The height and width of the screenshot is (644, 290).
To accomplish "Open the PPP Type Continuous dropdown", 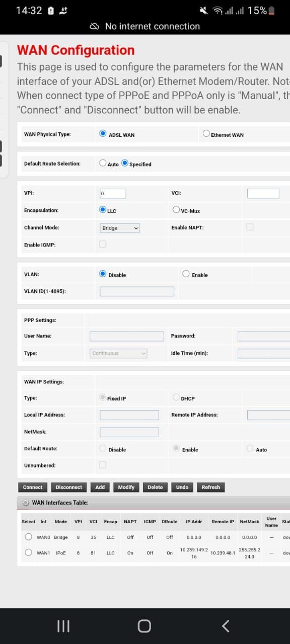I will click(119, 353).
